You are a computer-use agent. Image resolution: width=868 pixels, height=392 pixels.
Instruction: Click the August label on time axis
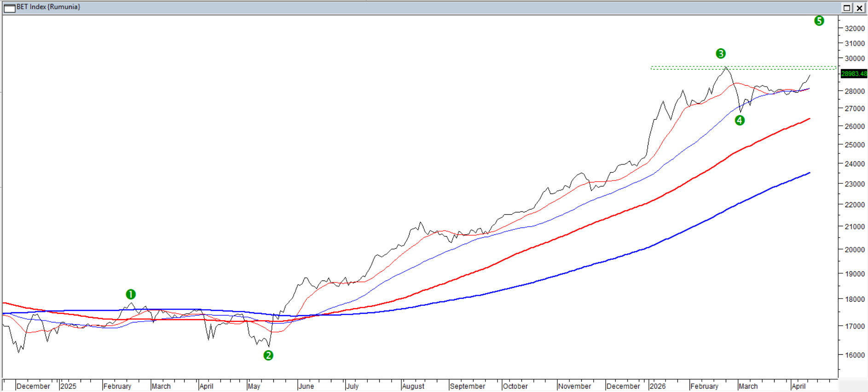[413, 386]
